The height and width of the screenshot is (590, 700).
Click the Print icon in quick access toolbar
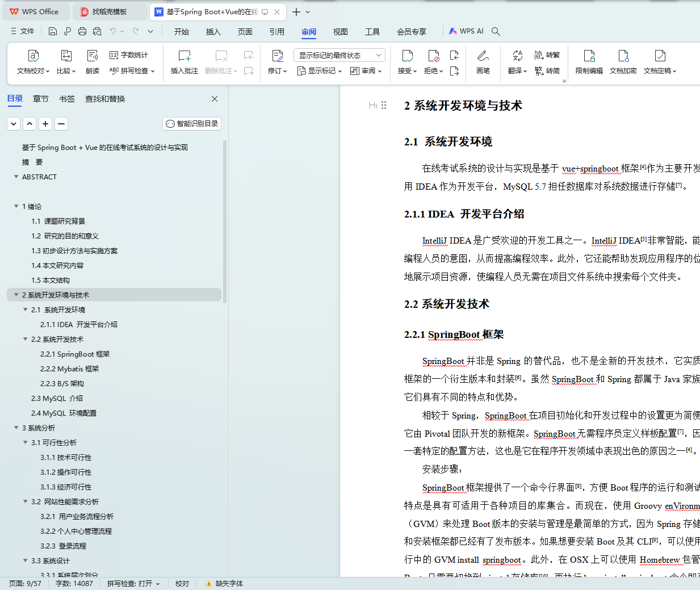pos(82,31)
